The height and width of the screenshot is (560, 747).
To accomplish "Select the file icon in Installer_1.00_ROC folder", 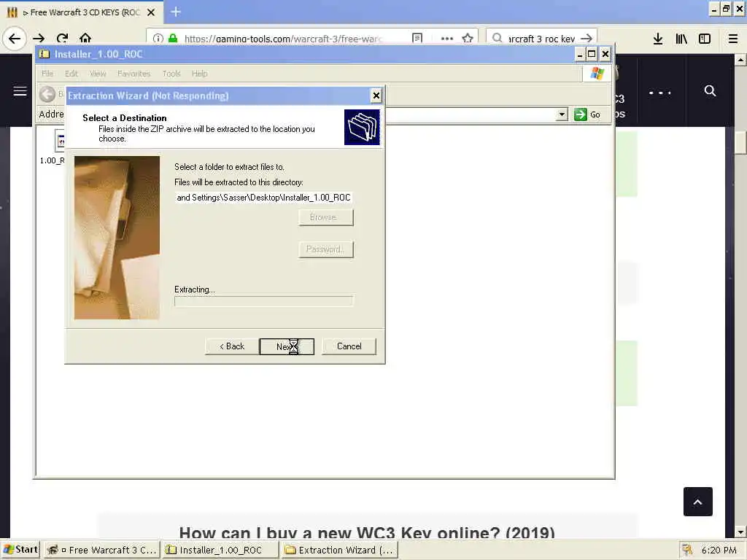I will coord(60,141).
